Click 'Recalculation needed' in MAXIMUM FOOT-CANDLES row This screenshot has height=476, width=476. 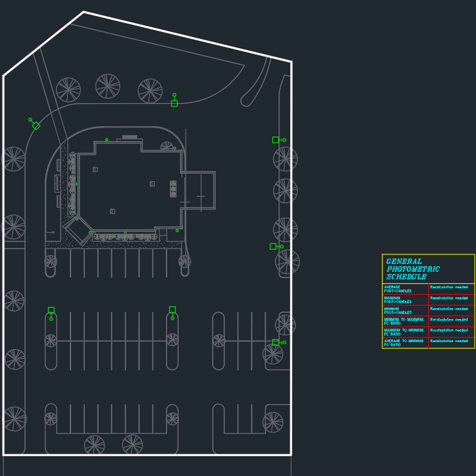(x=448, y=298)
